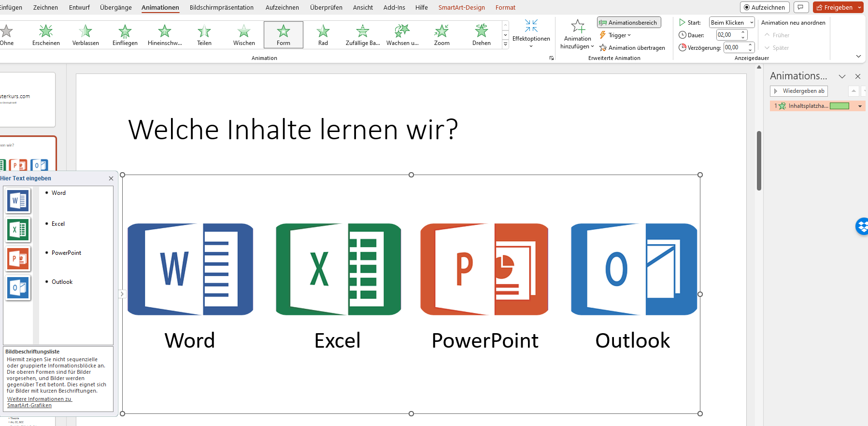Click the Animation hinzufügen star icon

click(578, 27)
